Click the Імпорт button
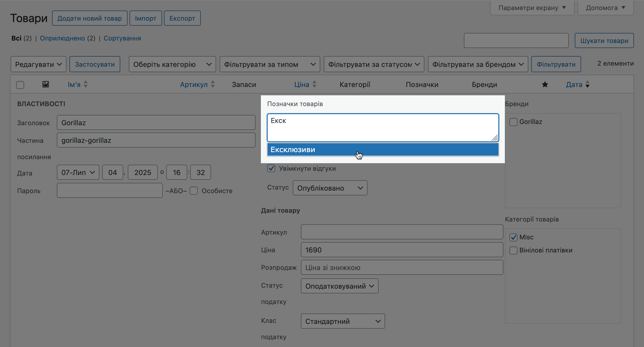This screenshot has width=644, height=347. coord(146,18)
